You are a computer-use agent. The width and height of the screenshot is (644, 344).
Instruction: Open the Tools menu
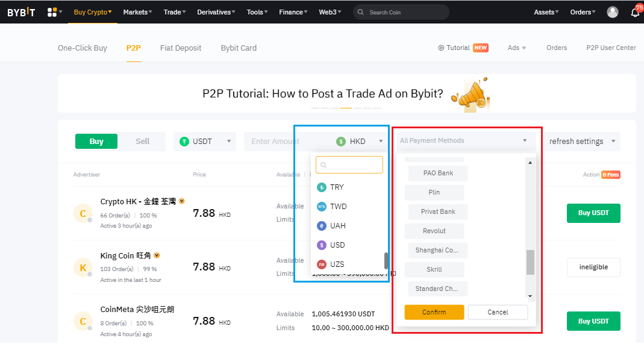(257, 12)
